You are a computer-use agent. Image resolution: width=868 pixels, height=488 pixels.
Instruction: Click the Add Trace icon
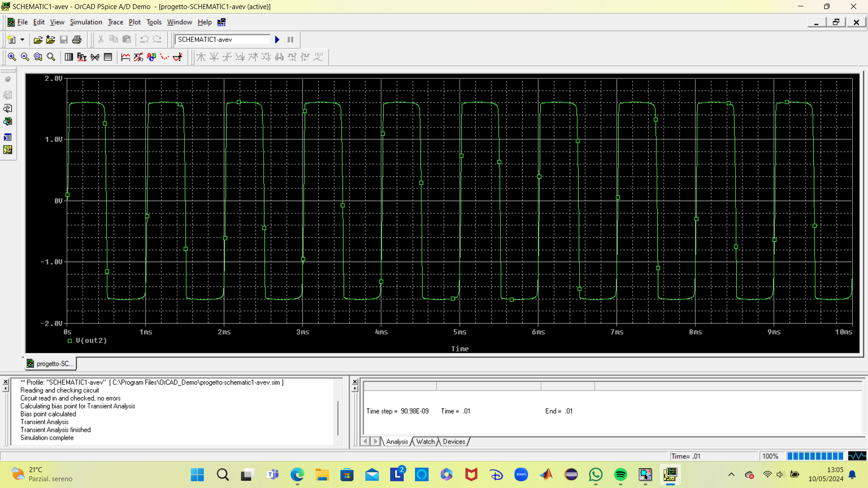[126, 57]
